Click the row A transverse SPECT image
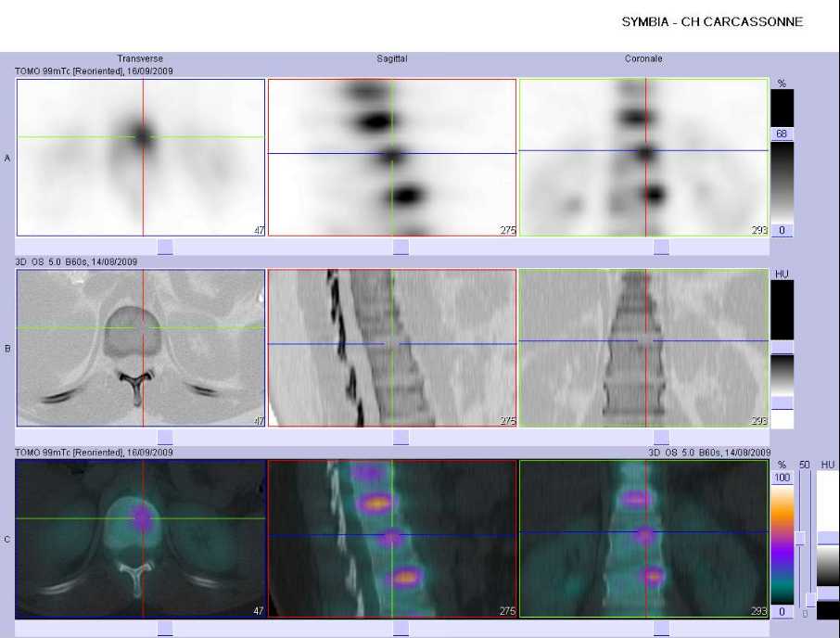Screen dimensions: 840x638 [x=141, y=158]
